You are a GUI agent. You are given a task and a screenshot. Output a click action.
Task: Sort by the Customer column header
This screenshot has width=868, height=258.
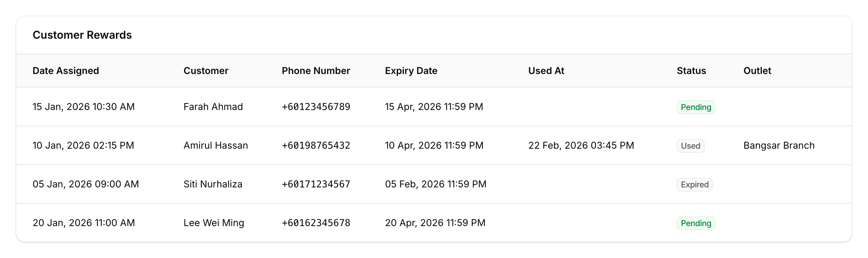206,71
